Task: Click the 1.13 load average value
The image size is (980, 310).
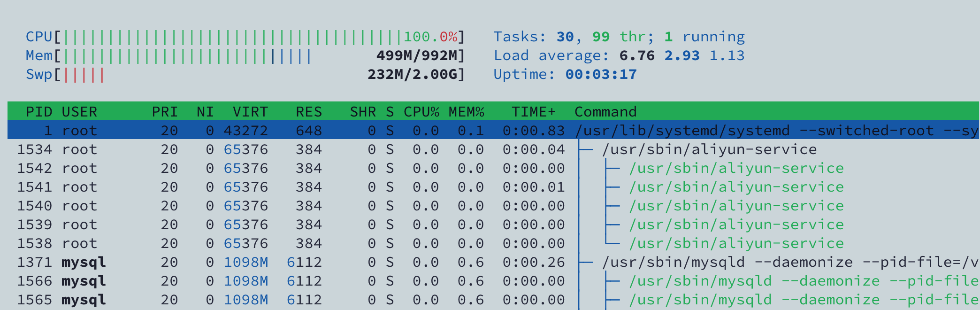Action: tap(727, 55)
